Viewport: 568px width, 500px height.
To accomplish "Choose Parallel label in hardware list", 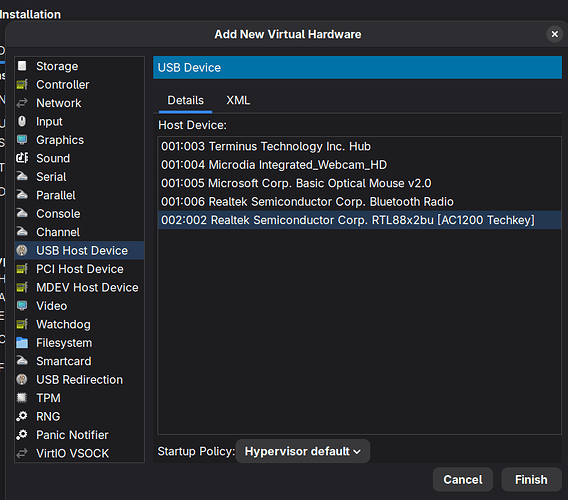I will 56,195.
